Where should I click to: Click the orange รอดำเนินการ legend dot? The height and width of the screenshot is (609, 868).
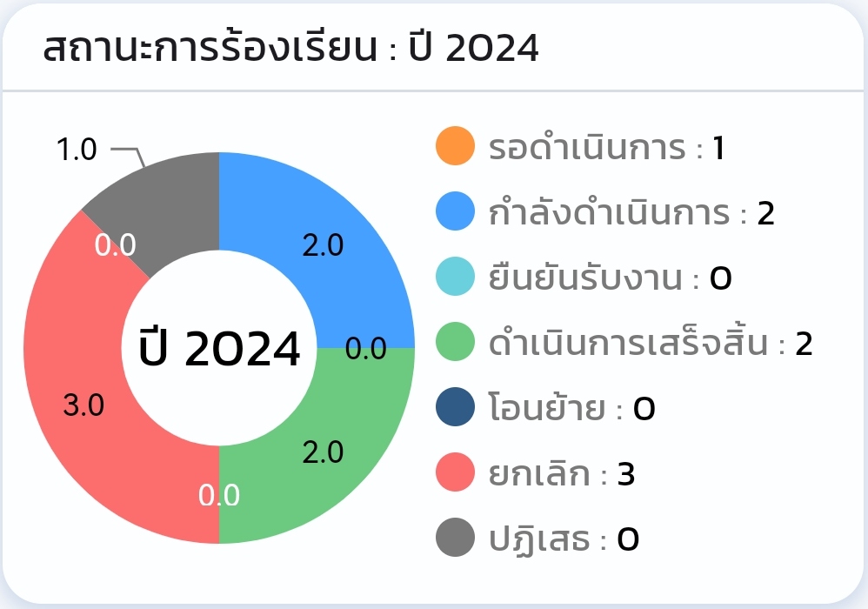pyautogui.click(x=455, y=146)
